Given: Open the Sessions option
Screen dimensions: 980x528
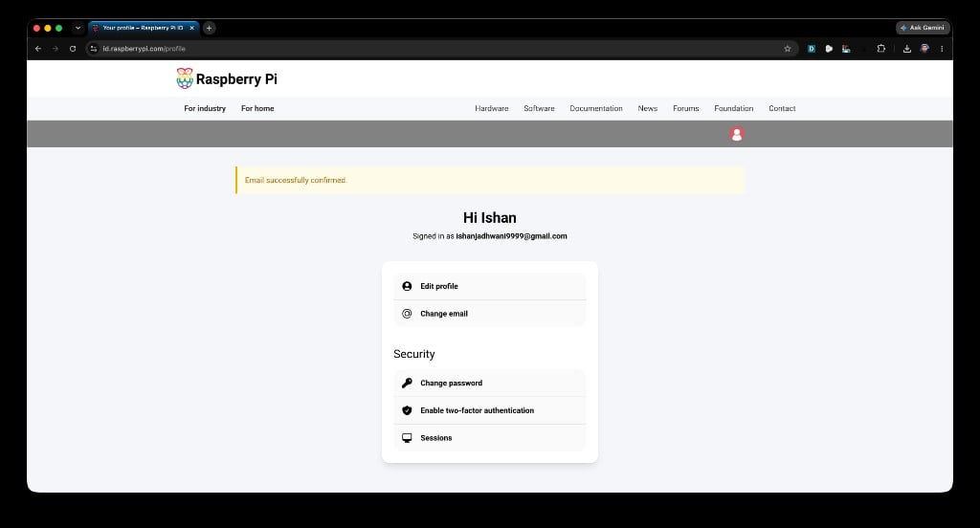Looking at the screenshot, I should pos(490,438).
